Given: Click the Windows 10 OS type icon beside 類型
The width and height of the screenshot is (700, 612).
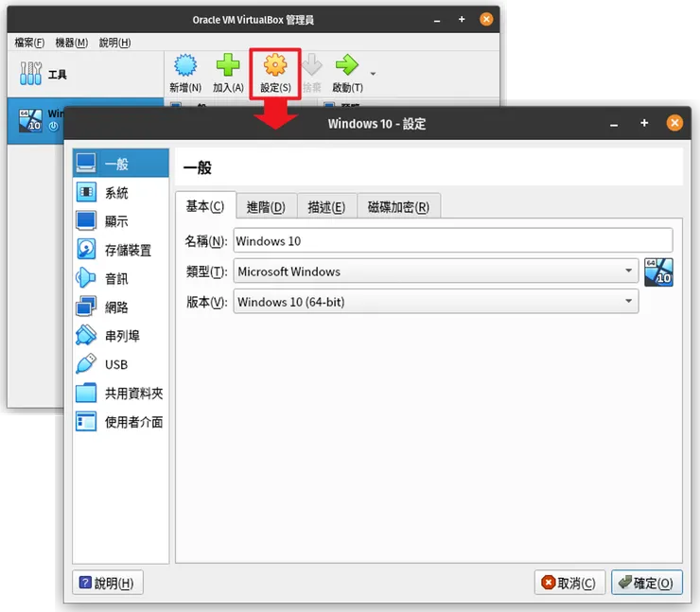Looking at the screenshot, I should 658,271.
